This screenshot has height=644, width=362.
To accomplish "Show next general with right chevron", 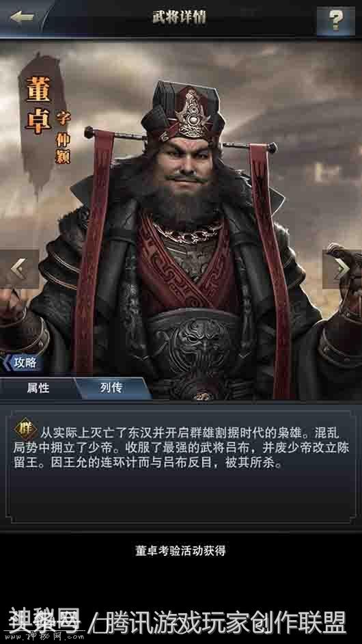I will pos(342,269).
